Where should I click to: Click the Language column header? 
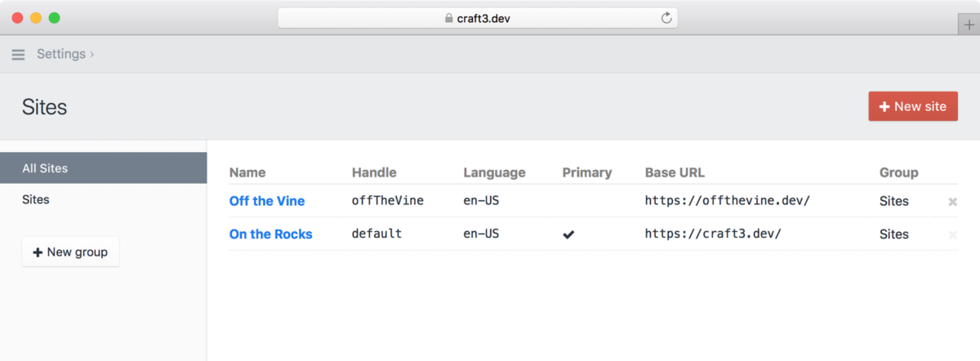(x=494, y=172)
